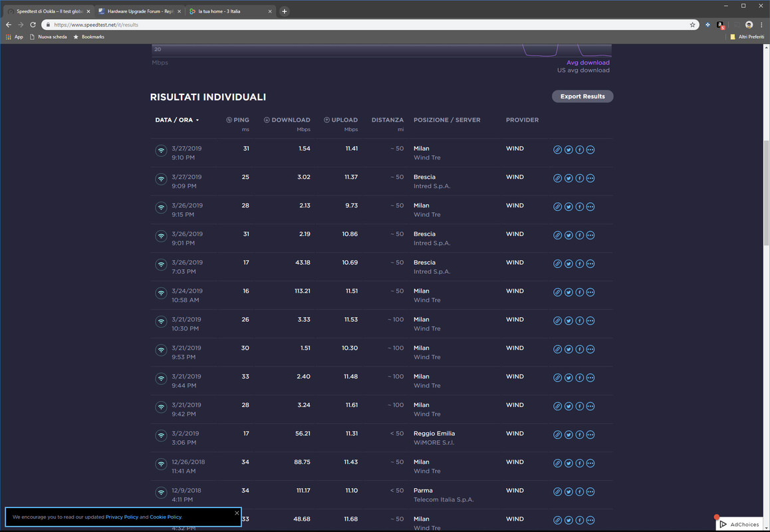
Task: Select the 88.75 download value
Action: (302, 462)
